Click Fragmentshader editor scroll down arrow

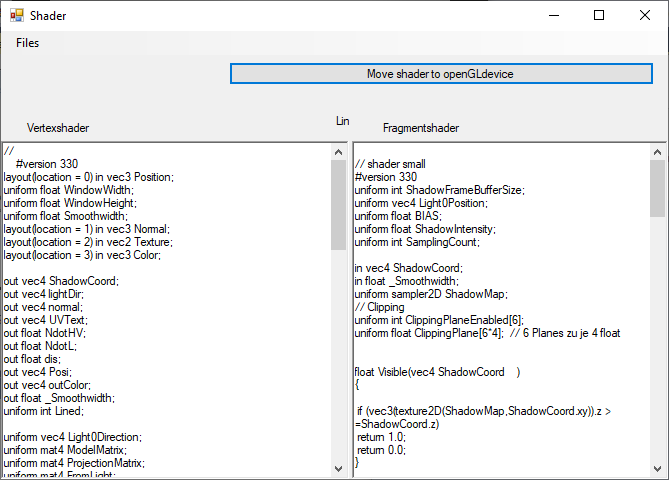click(x=657, y=469)
